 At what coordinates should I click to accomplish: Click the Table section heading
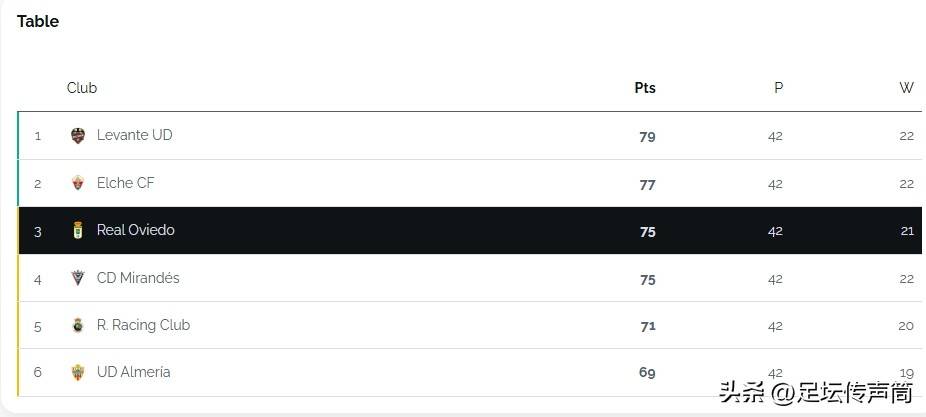point(38,21)
